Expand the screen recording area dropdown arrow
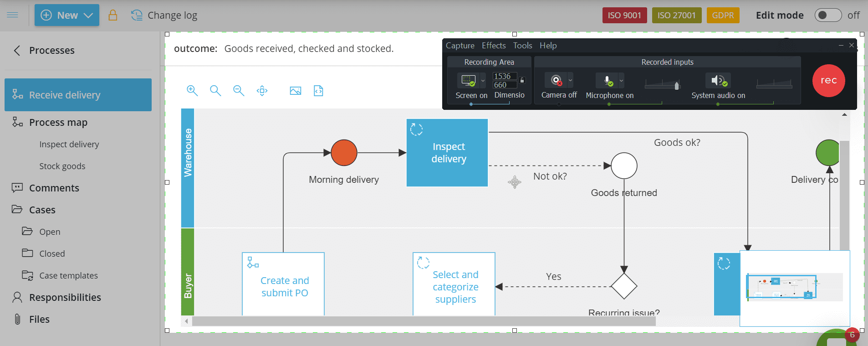 (483, 81)
